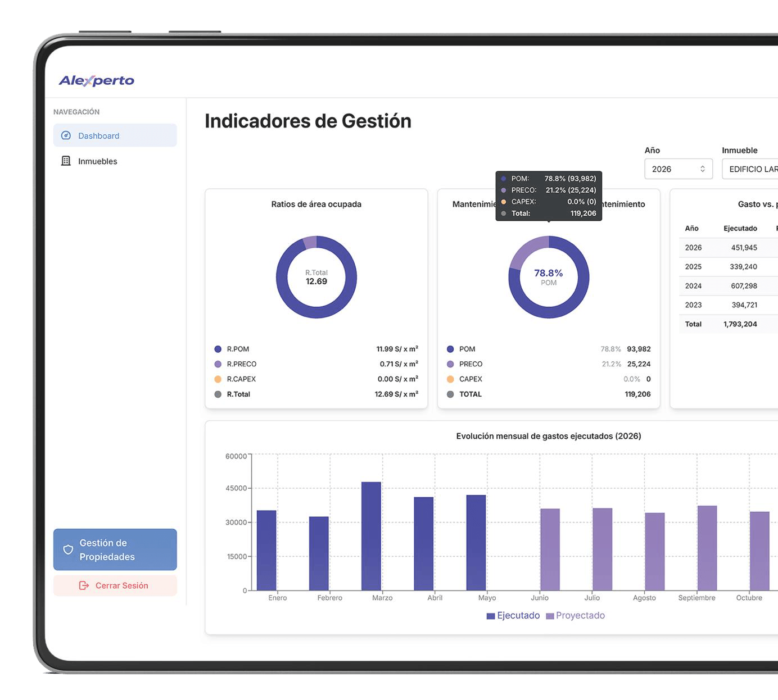Click the Evolución mensual de gastos ejecutados title

(549, 436)
